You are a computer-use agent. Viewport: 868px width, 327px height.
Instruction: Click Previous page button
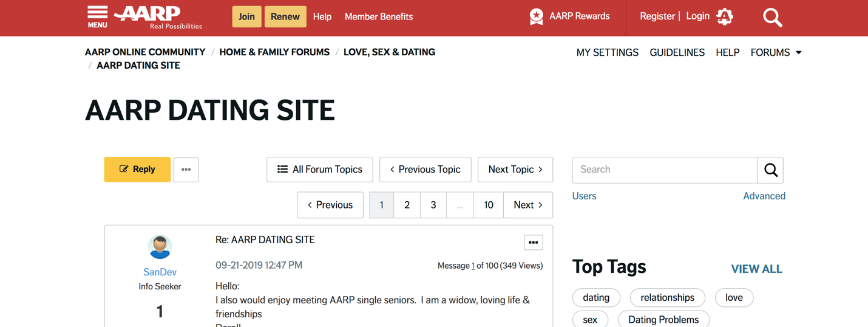(x=330, y=205)
